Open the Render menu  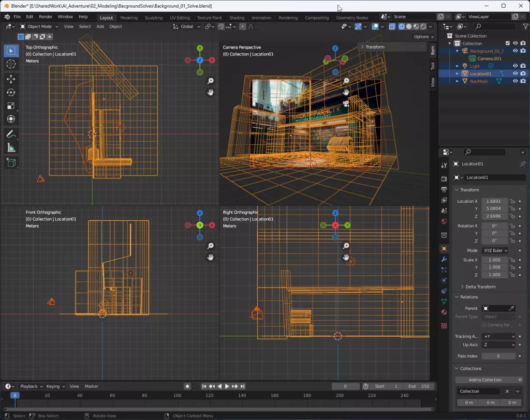click(x=46, y=17)
